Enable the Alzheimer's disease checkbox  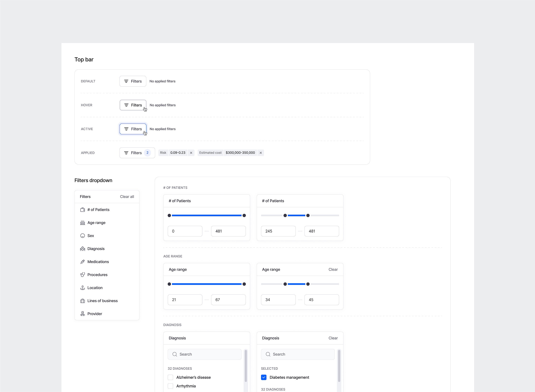(x=171, y=377)
